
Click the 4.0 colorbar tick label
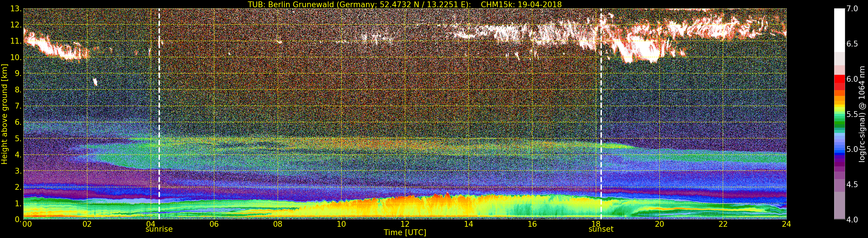point(852,220)
